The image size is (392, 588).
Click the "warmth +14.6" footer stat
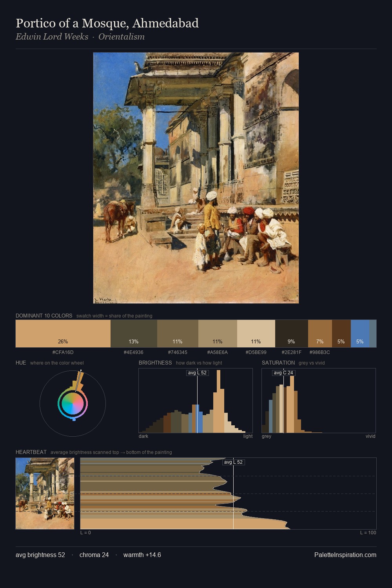tap(142, 555)
